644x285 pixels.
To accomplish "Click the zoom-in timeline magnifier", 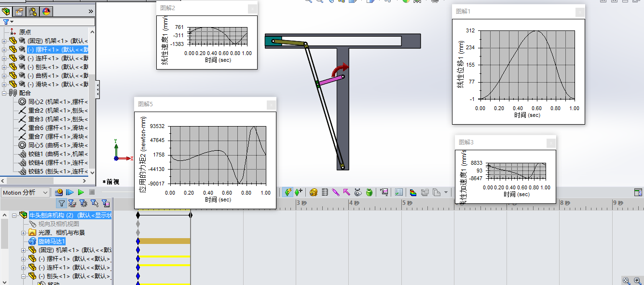I will [638, 280].
